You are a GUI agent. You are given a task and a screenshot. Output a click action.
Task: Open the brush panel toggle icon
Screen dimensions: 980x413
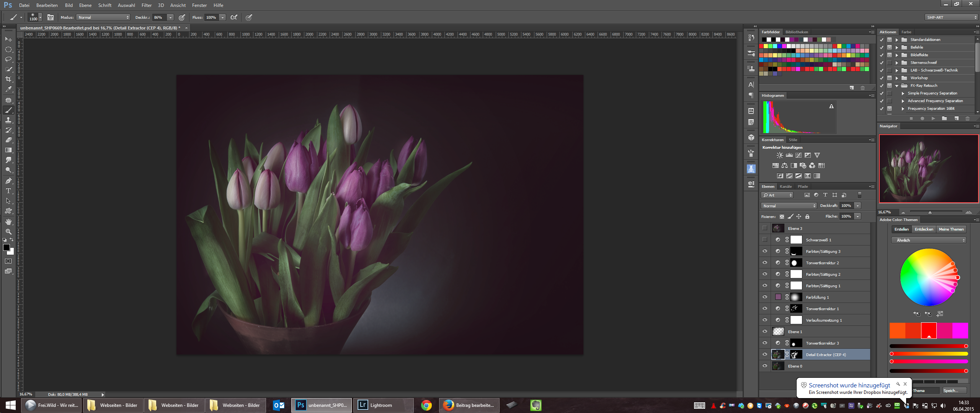[x=50, y=17]
